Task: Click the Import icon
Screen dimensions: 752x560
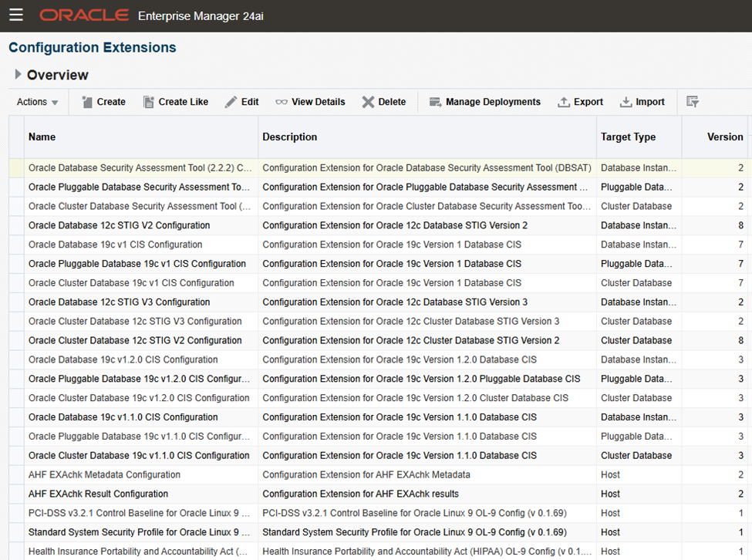Action: [x=626, y=102]
